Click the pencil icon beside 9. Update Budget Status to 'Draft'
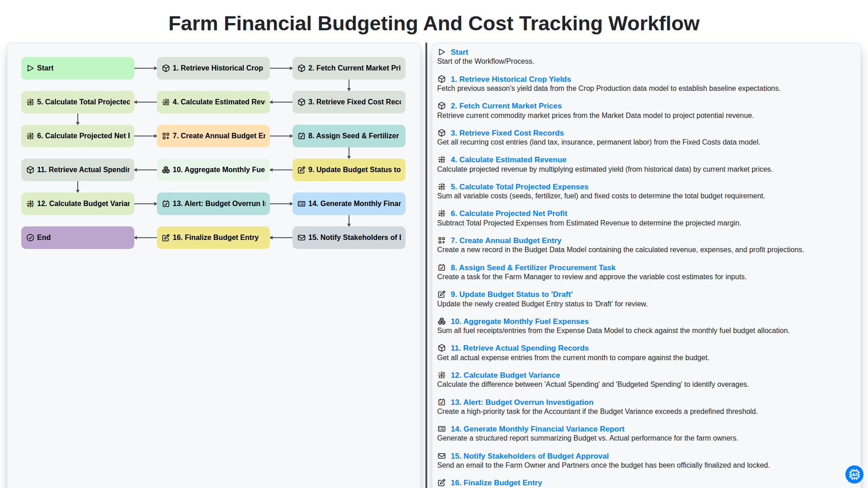Viewport: 868px width, 488px height. click(x=442, y=294)
